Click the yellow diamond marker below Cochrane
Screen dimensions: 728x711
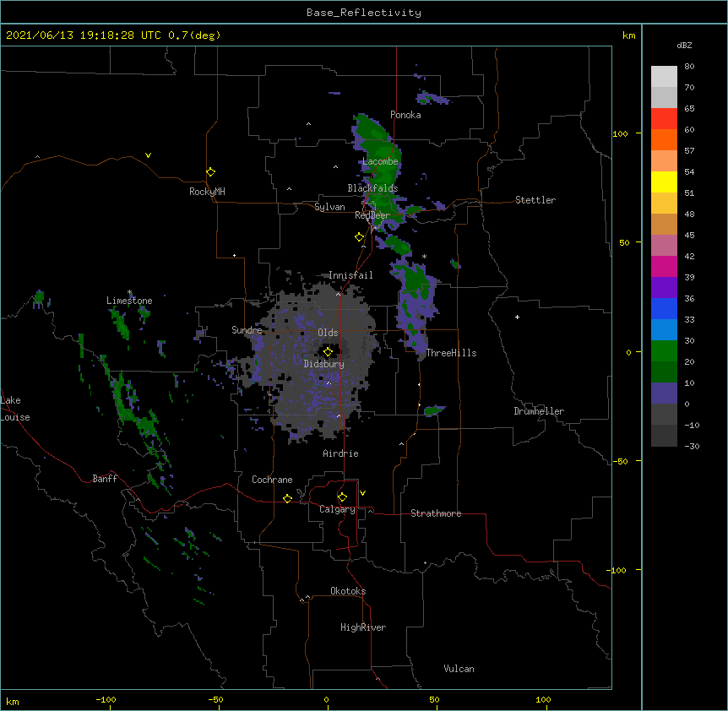click(x=287, y=498)
